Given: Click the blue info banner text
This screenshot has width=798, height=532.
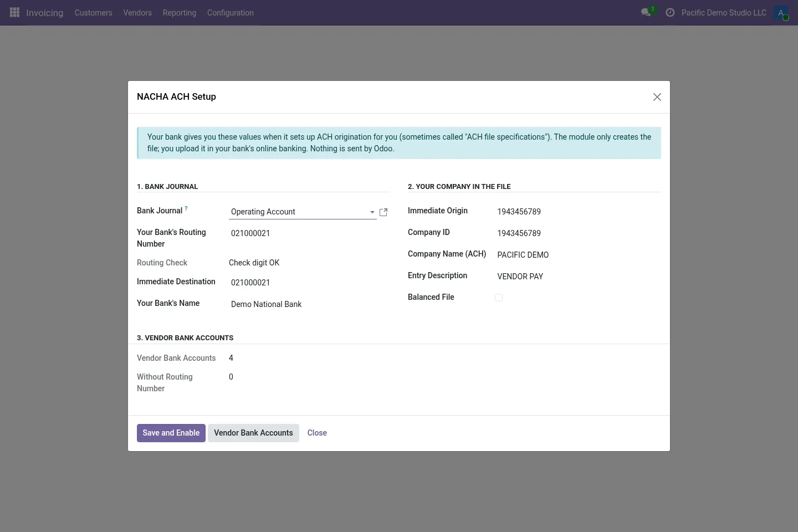Looking at the screenshot, I should tap(399, 143).
